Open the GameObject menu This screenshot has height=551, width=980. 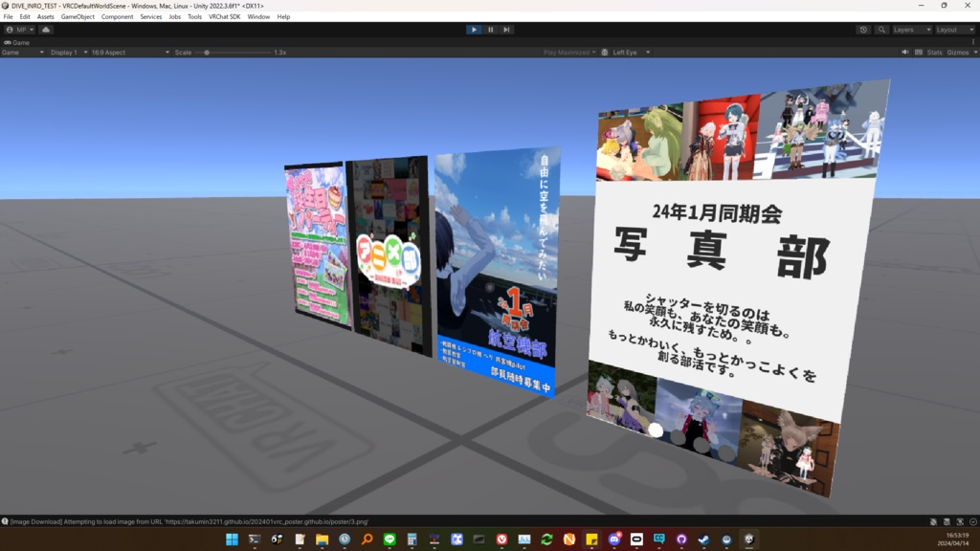[78, 17]
